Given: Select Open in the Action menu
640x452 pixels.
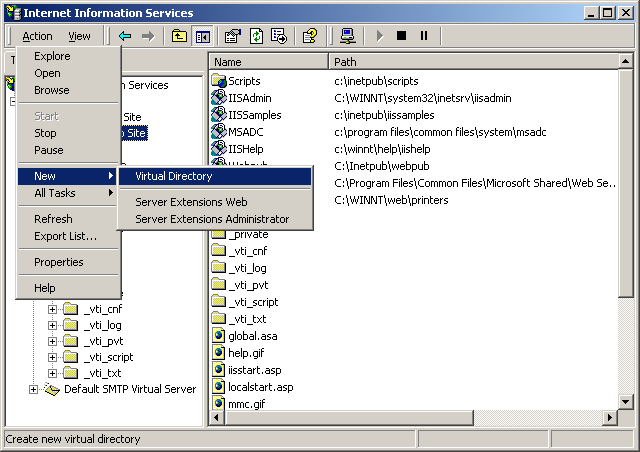Looking at the screenshot, I should pos(68,73).
